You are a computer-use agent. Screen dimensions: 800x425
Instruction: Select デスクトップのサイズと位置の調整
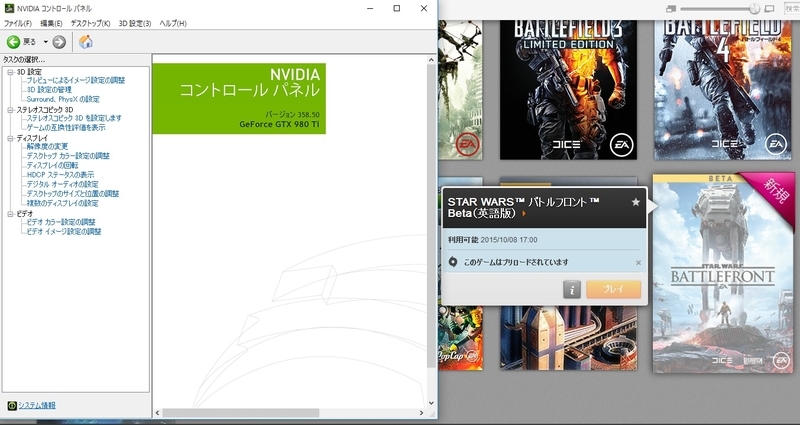72,193
